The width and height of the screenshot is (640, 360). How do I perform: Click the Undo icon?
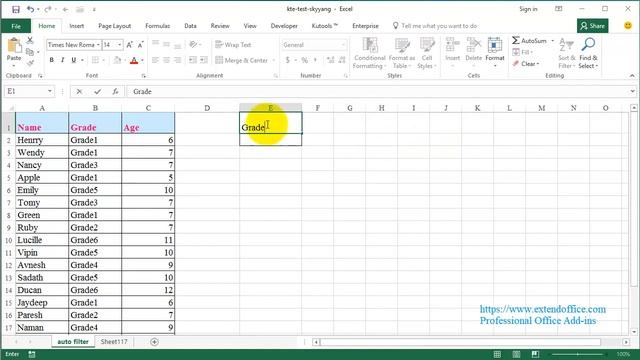tap(31, 9)
